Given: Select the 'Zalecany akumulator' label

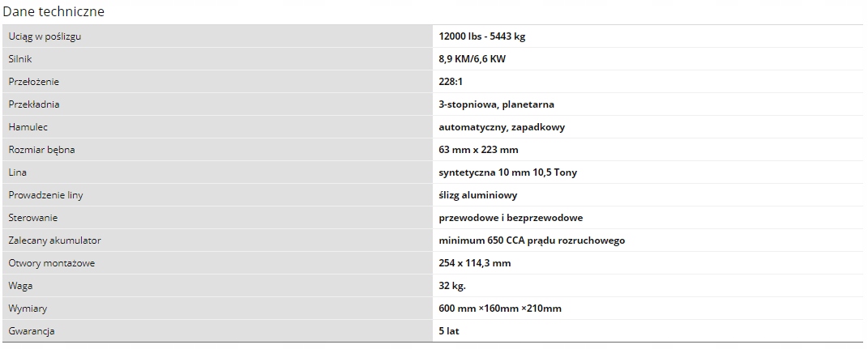Looking at the screenshot, I should pos(55,240).
